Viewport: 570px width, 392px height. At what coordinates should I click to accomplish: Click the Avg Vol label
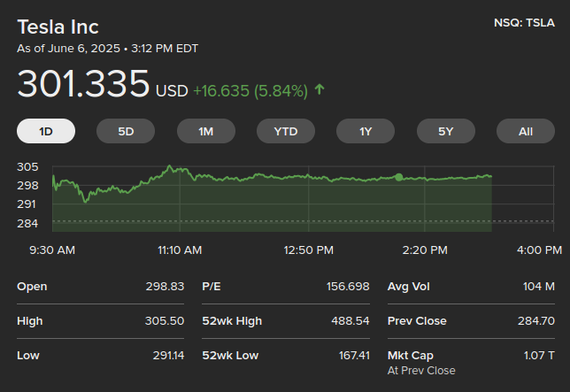[x=409, y=287]
